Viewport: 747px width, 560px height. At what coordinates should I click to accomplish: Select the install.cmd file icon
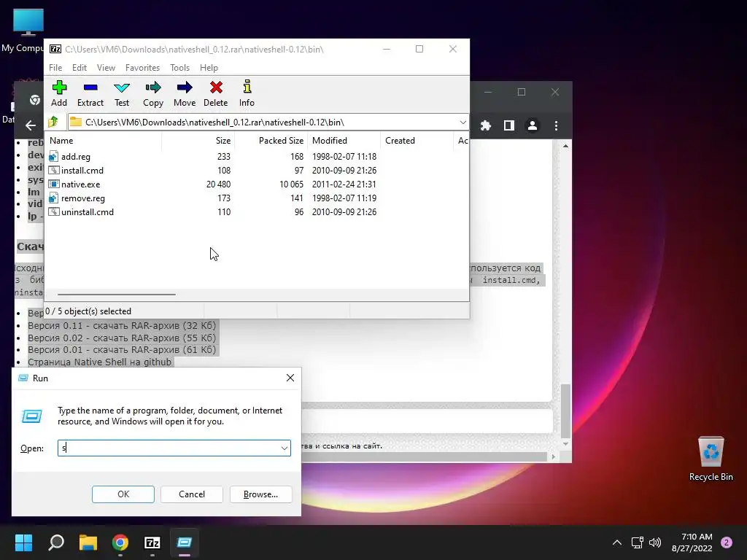[53, 171]
